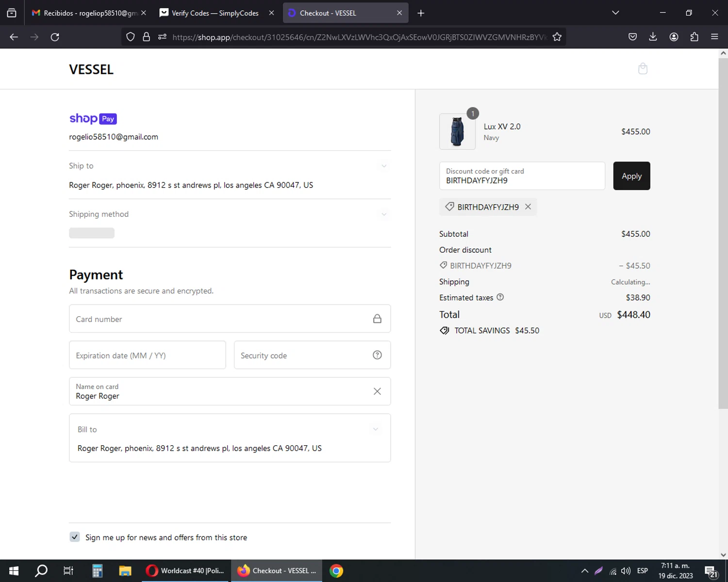The width and height of the screenshot is (728, 582).
Task: Open the extensions puzzle icon
Action: click(694, 37)
